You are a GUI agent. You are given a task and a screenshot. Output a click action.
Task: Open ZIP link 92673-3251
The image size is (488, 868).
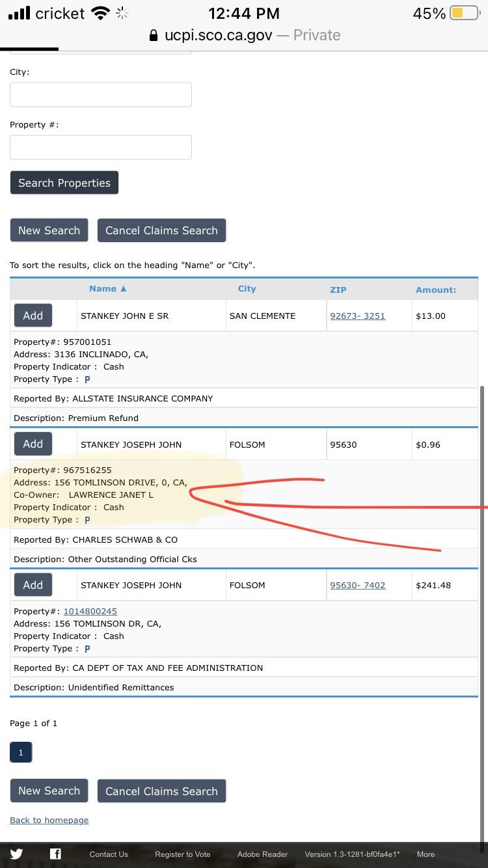click(358, 316)
